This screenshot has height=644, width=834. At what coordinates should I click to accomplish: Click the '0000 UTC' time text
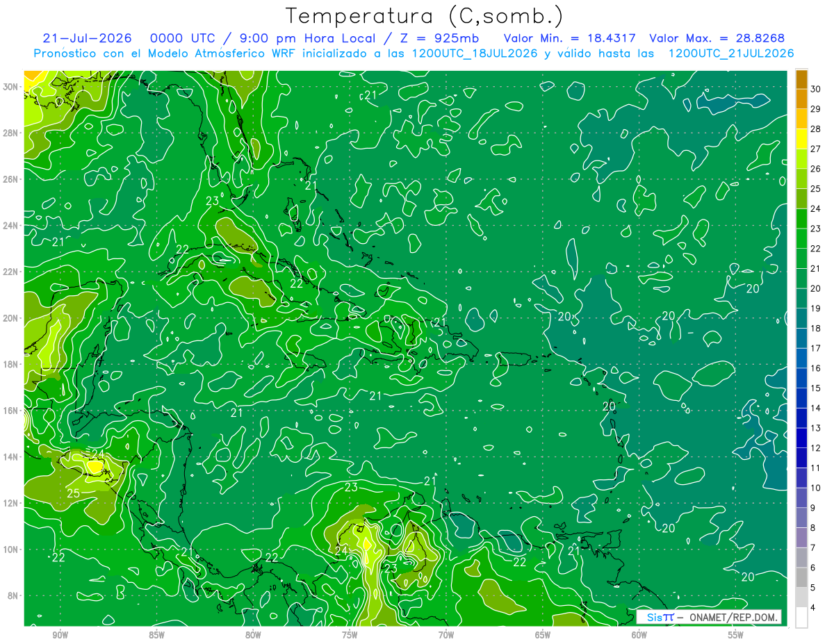tap(184, 38)
